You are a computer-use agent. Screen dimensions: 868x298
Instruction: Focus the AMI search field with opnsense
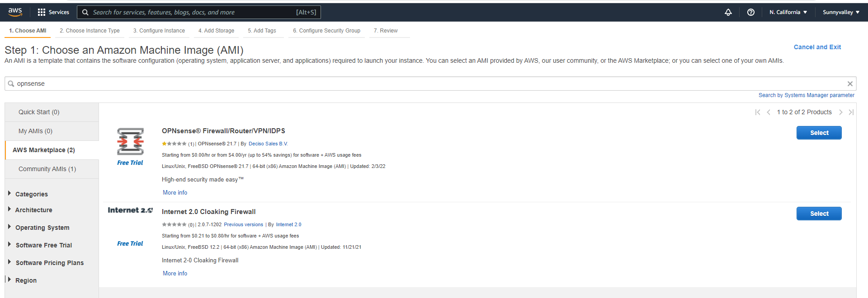[429, 84]
